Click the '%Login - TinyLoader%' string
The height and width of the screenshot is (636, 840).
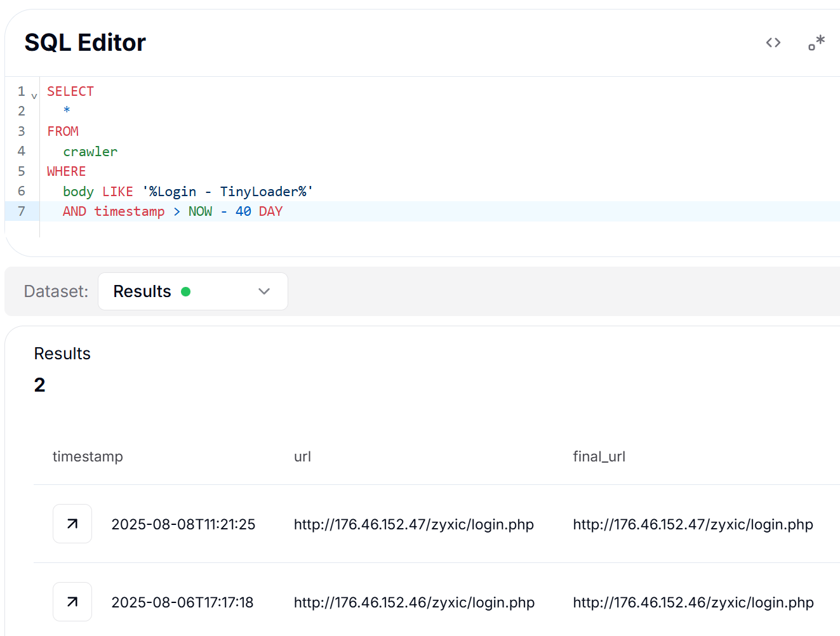pyautogui.click(x=228, y=192)
